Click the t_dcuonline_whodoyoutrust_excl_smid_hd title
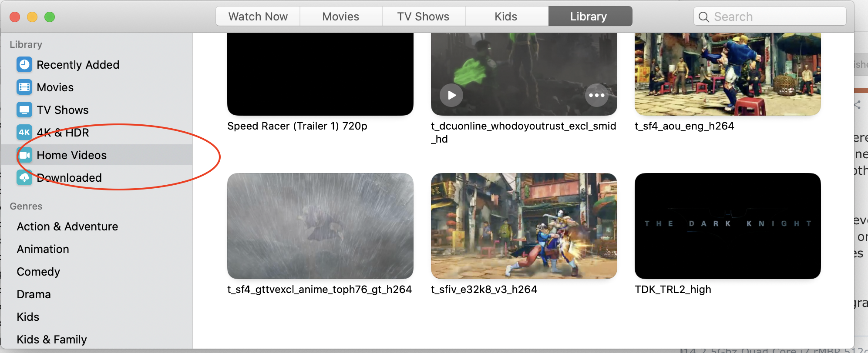The height and width of the screenshot is (353, 868). (524, 133)
